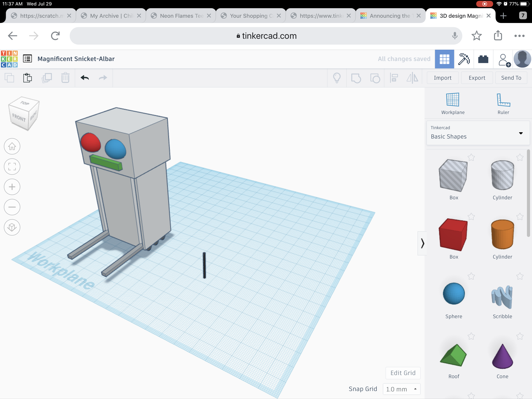Image resolution: width=532 pixels, height=399 pixels.
Task: Select the Ruler tool
Action: [503, 104]
